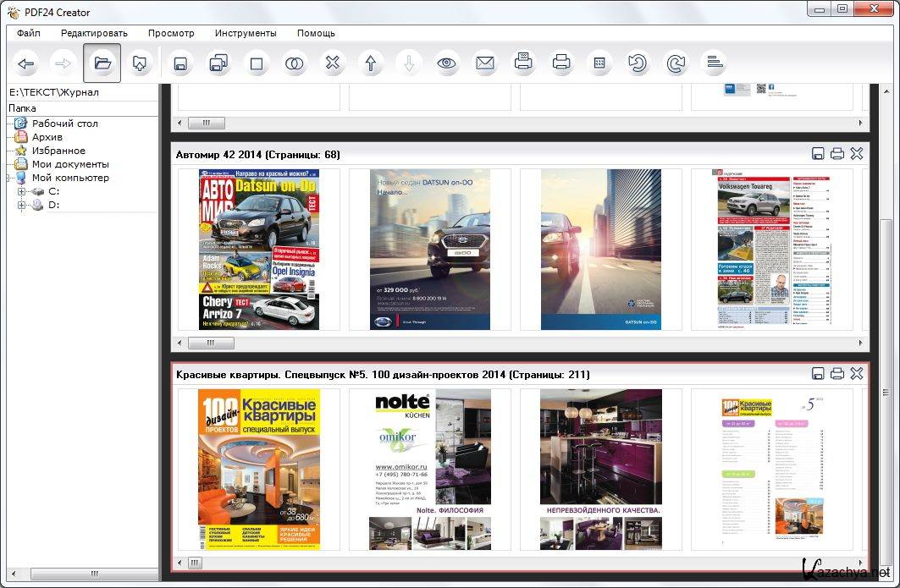Click the rotate right toolbar icon
The image size is (900, 588).
(x=676, y=63)
